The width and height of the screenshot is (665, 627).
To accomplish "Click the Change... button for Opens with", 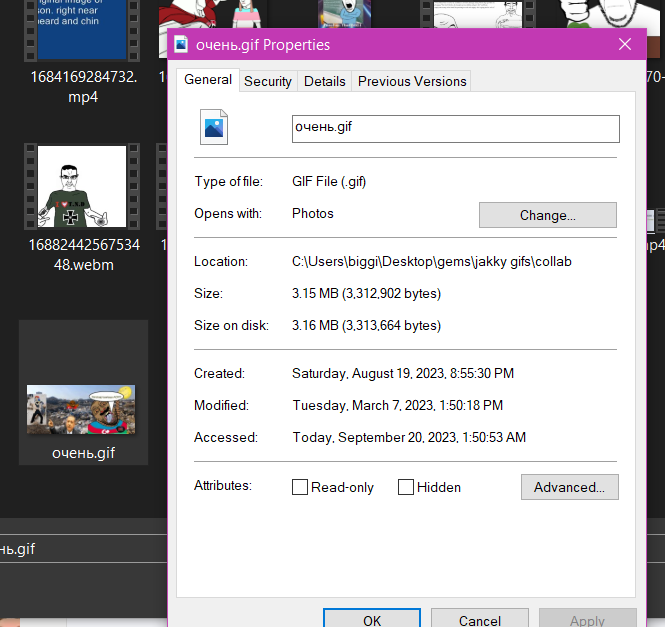I will [x=547, y=215].
